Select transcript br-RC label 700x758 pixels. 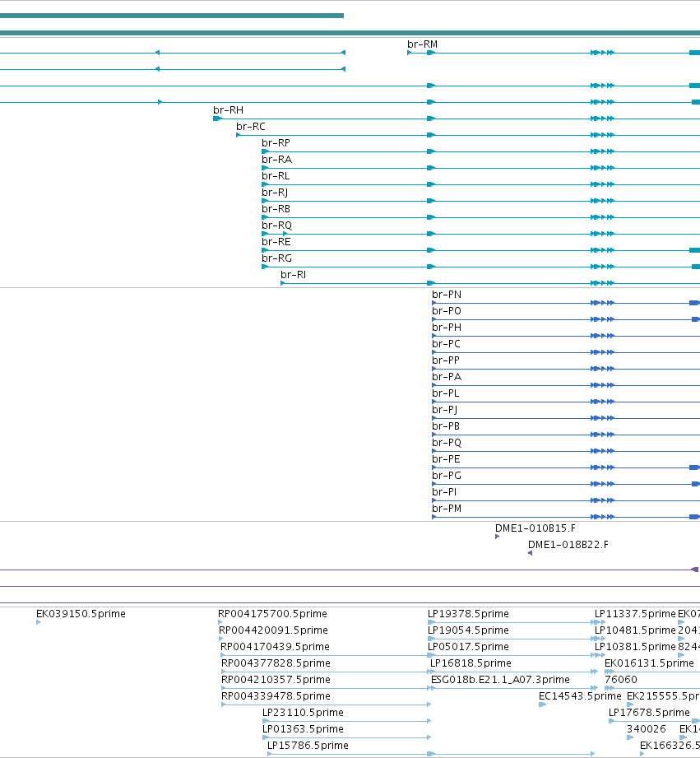251,127
